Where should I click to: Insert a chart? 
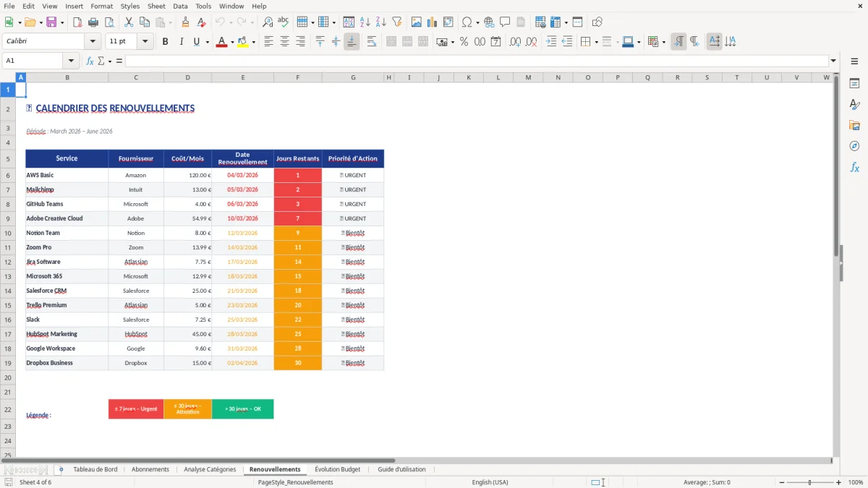pyautogui.click(x=432, y=22)
